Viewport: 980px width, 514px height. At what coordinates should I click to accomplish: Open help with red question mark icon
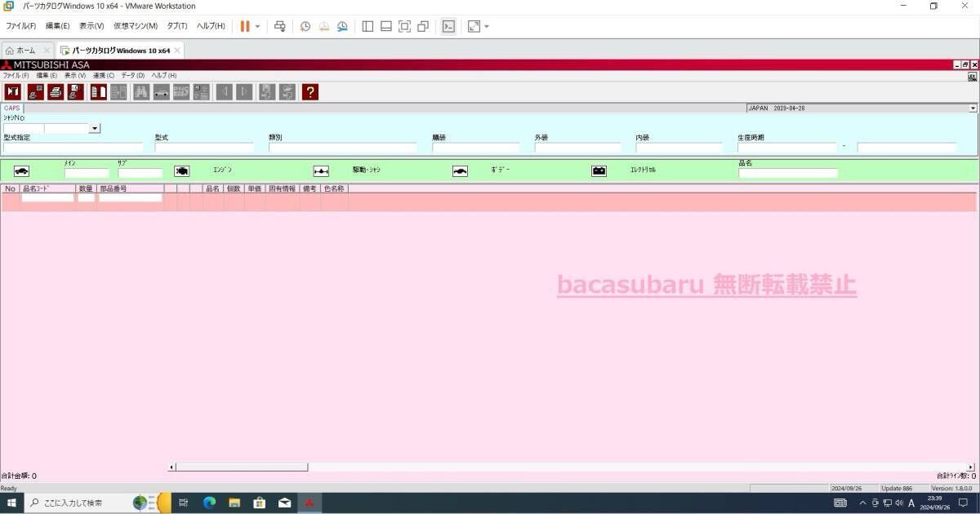point(310,92)
